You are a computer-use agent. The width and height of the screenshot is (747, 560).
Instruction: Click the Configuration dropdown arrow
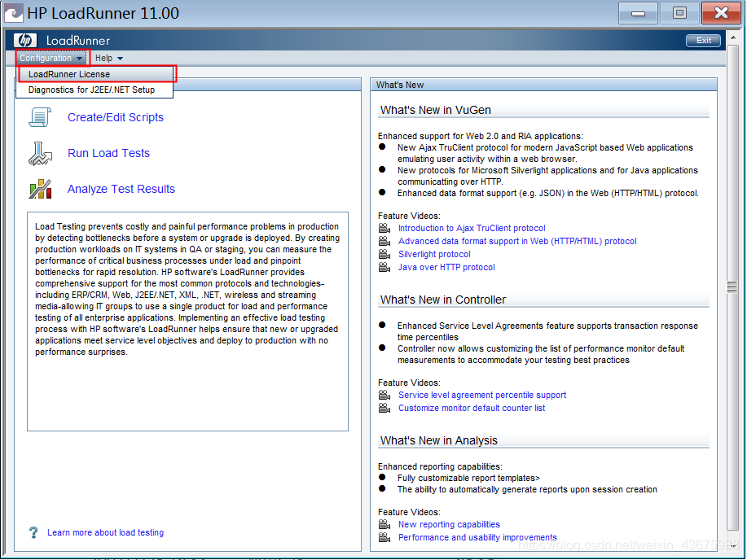[79, 59]
